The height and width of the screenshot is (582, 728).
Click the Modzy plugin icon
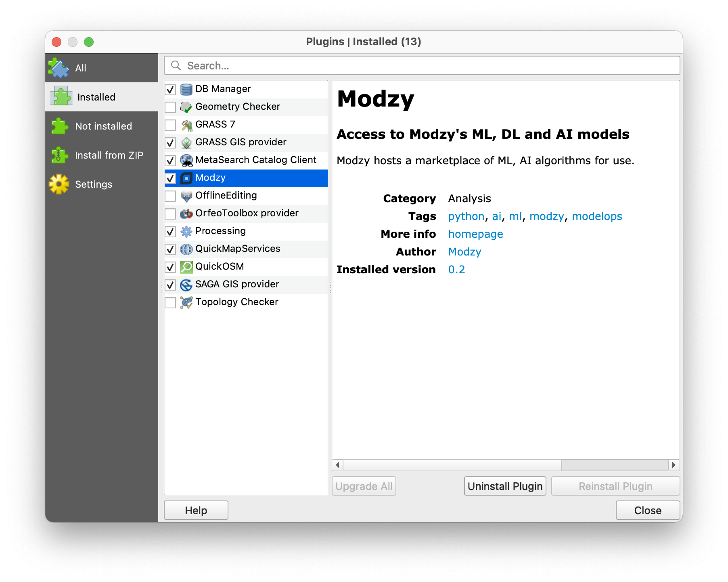coord(186,178)
